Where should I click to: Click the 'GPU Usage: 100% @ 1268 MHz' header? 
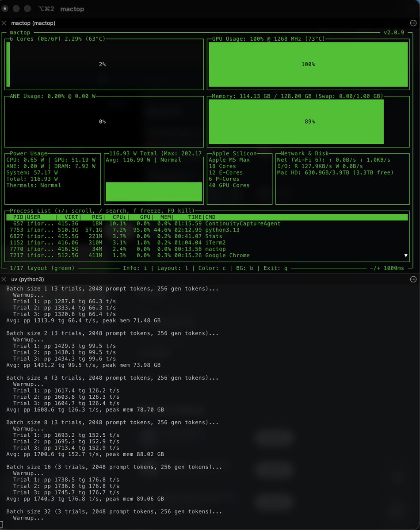(x=268, y=39)
